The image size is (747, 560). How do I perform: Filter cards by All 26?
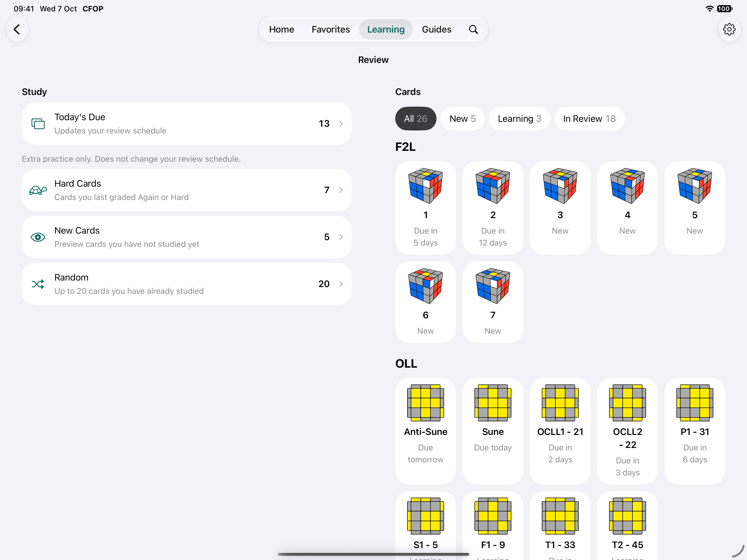[x=415, y=119]
